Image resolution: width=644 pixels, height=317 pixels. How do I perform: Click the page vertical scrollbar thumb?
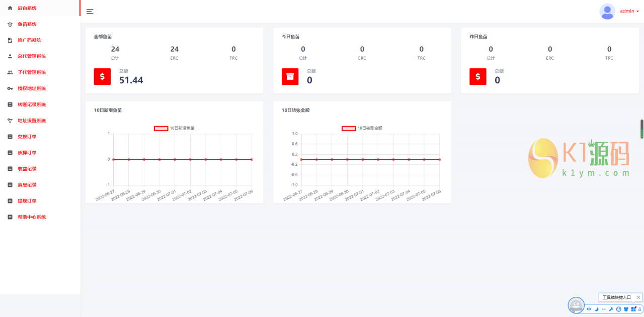[x=641, y=129]
